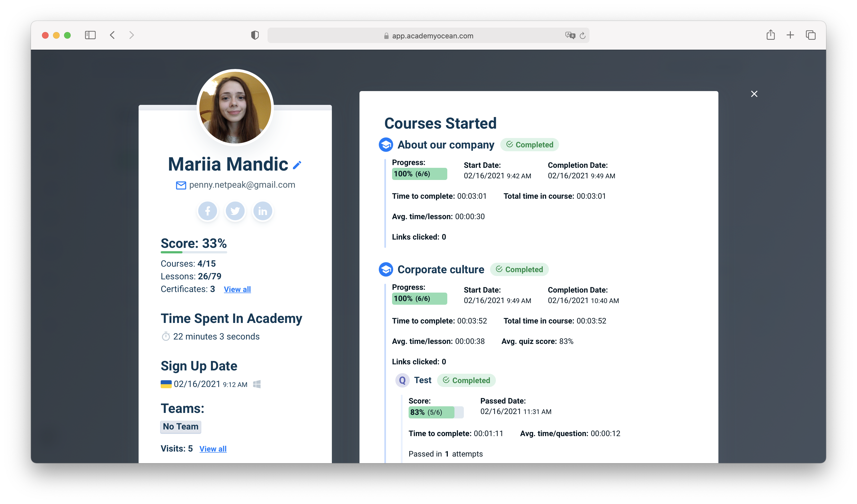Reload the page with refresh icon
This screenshot has height=504, width=857.
(583, 35)
